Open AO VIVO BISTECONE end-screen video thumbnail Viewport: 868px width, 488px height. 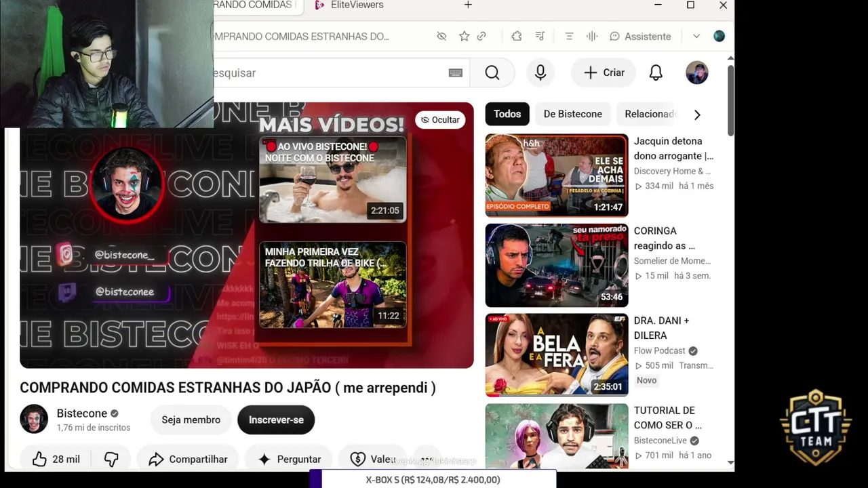click(333, 180)
